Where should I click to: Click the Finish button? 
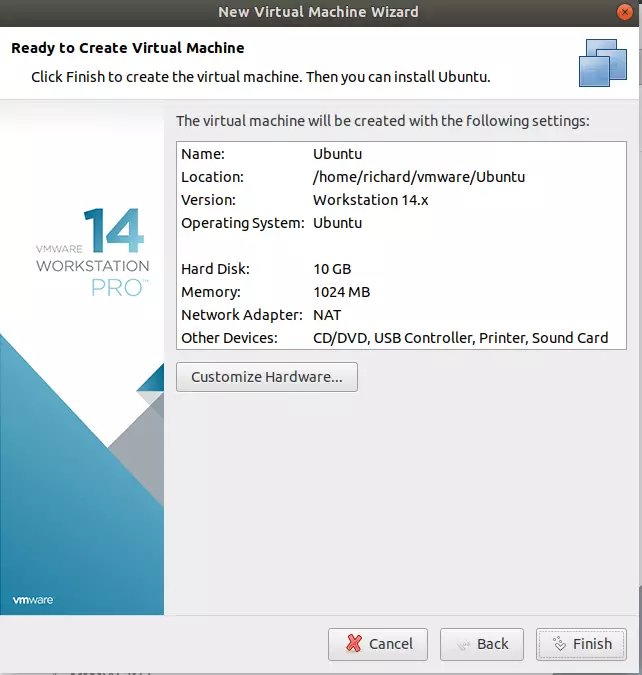(581, 644)
